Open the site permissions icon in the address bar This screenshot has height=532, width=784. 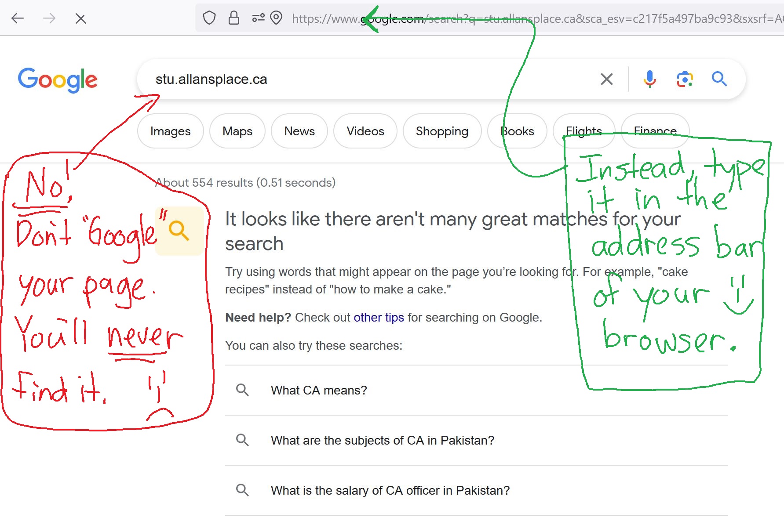[258, 18]
